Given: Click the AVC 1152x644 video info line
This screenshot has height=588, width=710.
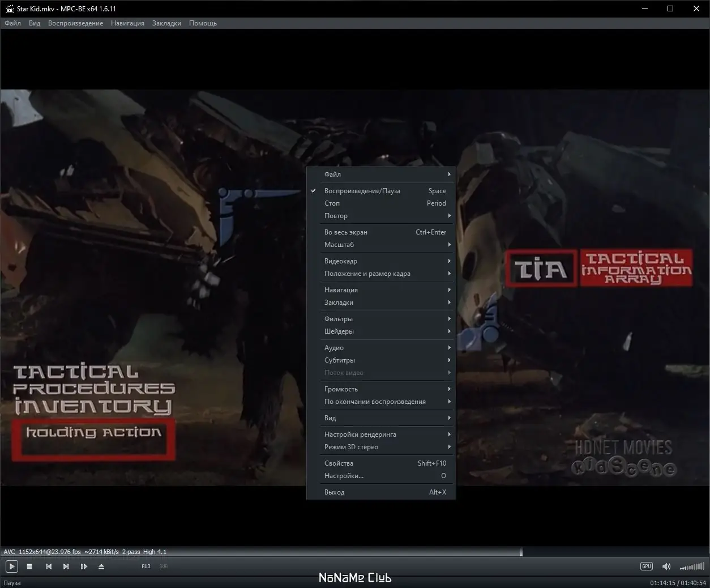Looking at the screenshot, I should click(x=85, y=552).
